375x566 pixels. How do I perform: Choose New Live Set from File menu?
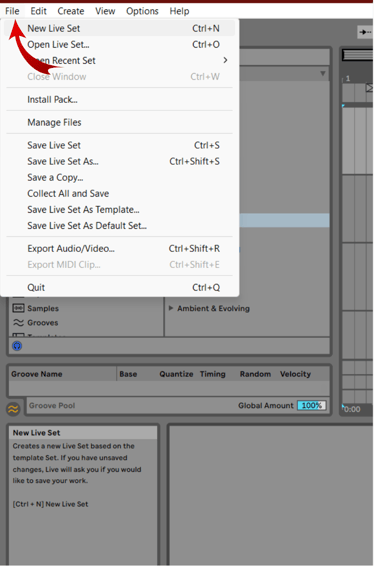click(119, 28)
